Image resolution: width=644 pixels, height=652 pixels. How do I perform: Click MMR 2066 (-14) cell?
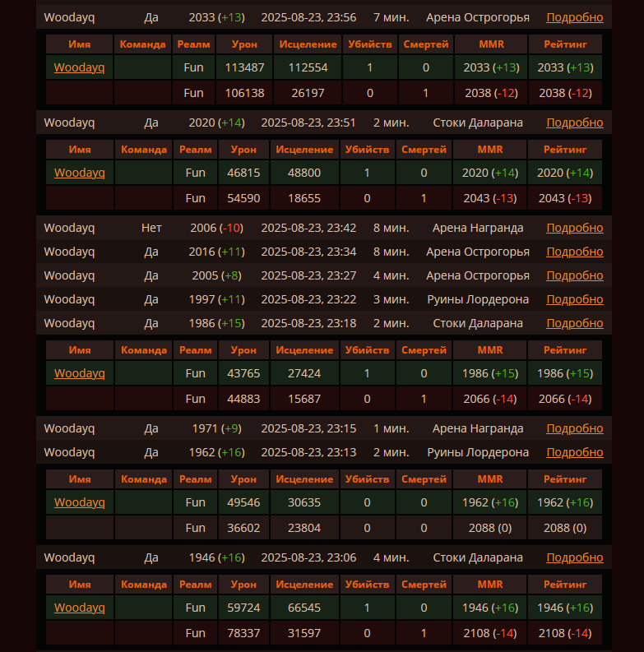click(x=490, y=399)
